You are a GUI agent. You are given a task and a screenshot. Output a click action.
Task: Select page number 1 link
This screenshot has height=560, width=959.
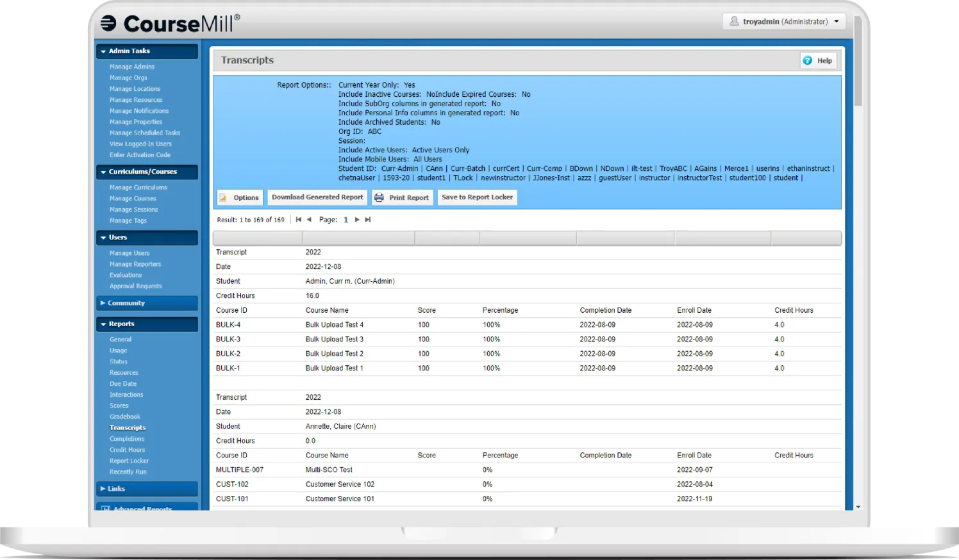(x=346, y=220)
